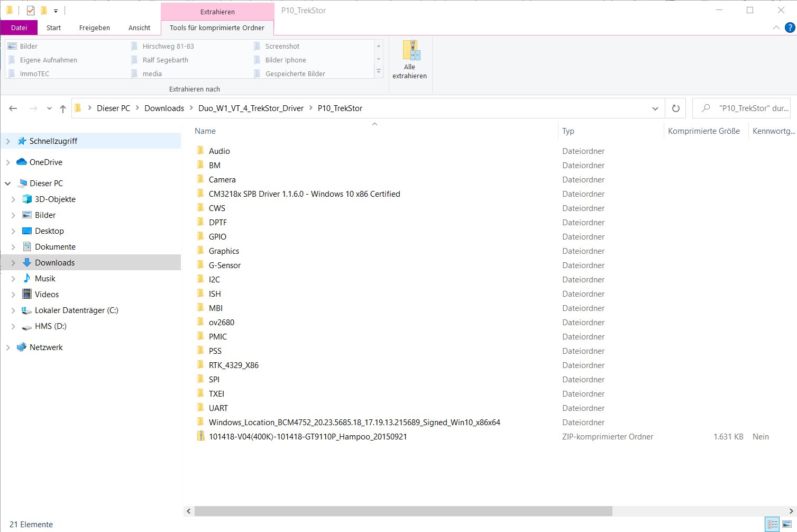Click the OneDrive cloud icon
797x532 pixels.
[x=22, y=162]
